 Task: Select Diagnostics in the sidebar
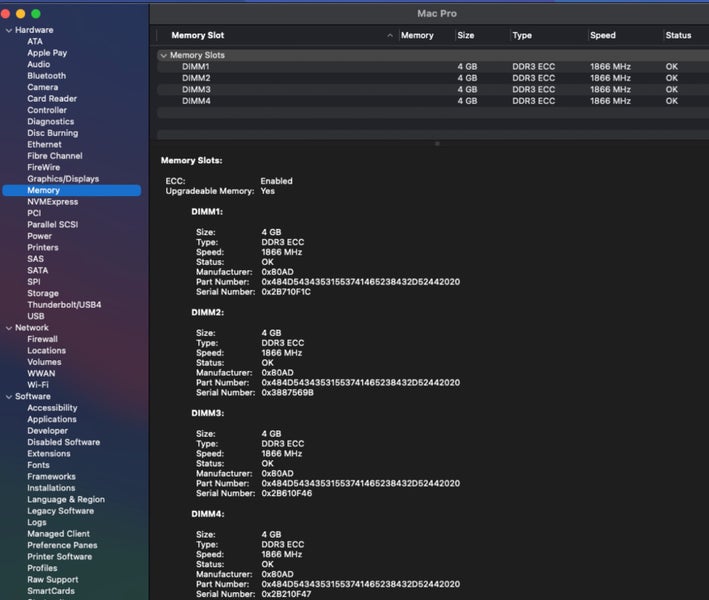pyautogui.click(x=51, y=122)
